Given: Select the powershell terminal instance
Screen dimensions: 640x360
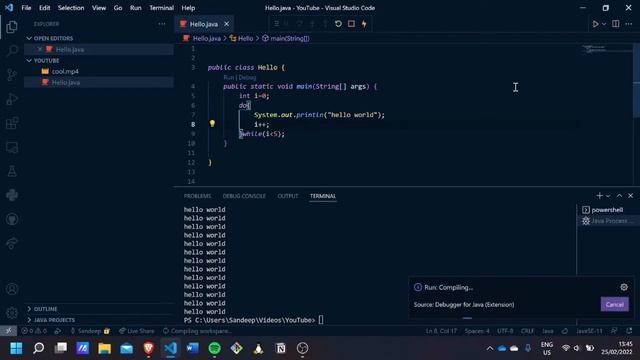Looking at the screenshot, I should [x=607, y=210].
